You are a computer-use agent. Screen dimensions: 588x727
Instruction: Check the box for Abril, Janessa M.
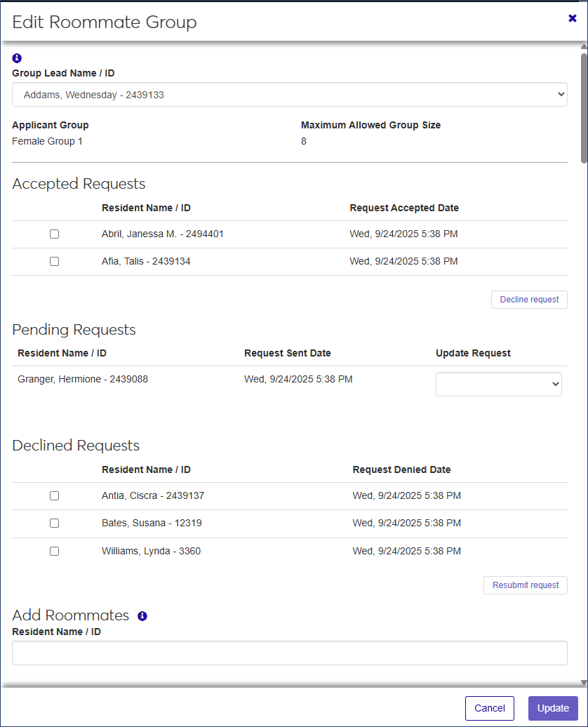[54, 234]
